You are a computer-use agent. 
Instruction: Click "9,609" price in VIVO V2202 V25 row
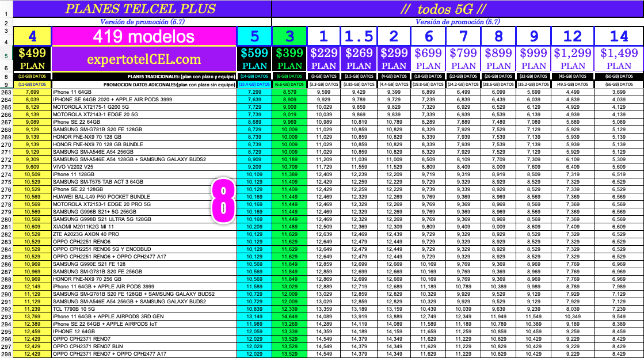[32, 167]
